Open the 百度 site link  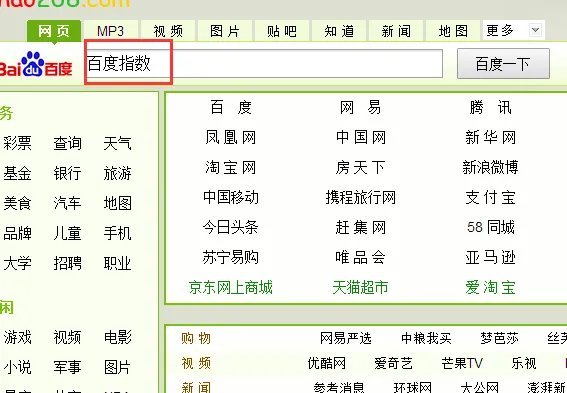231,107
